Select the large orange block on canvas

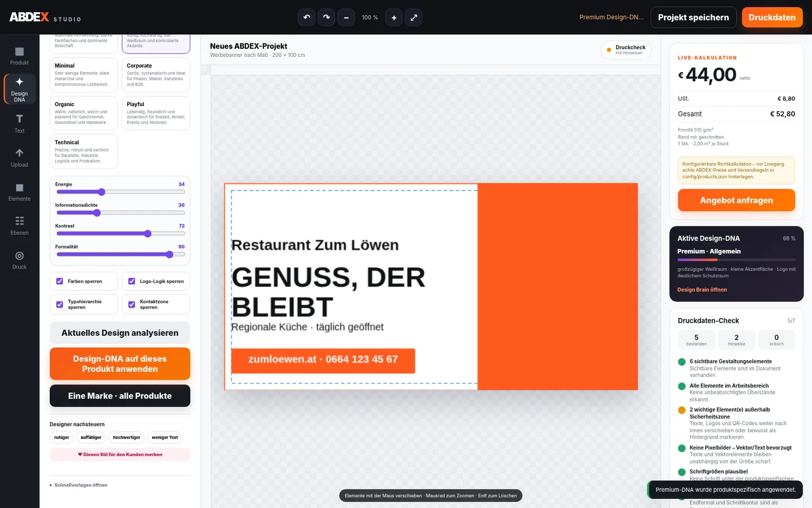(x=558, y=286)
